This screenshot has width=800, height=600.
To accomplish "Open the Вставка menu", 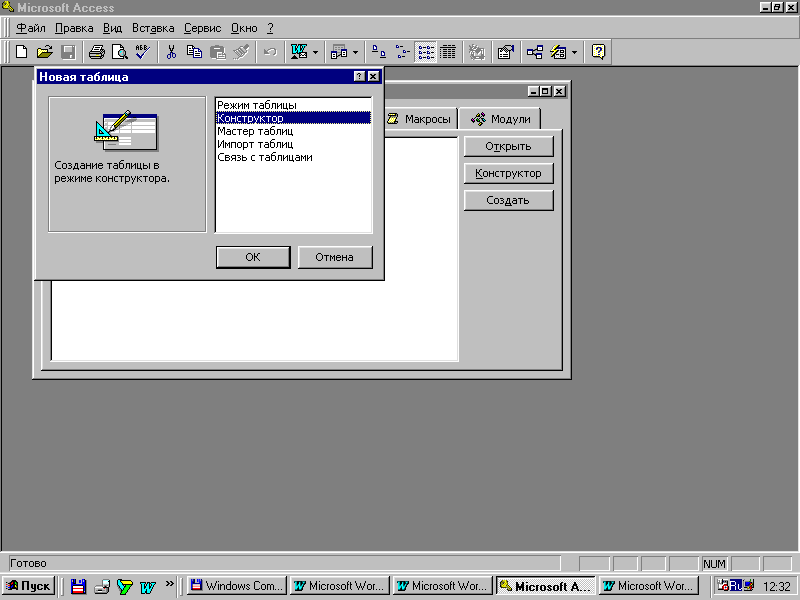I will (x=153, y=28).
